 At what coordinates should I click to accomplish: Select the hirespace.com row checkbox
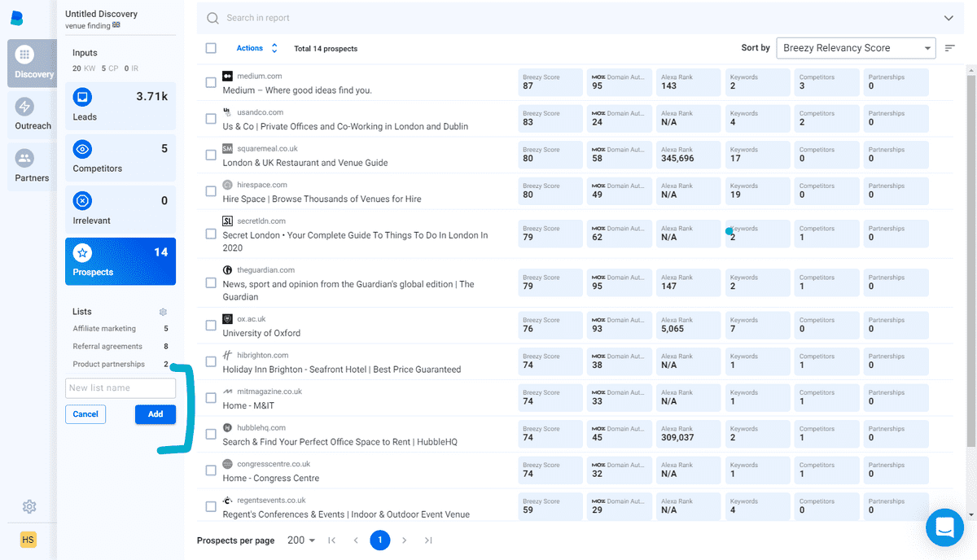(x=211, y=191)
